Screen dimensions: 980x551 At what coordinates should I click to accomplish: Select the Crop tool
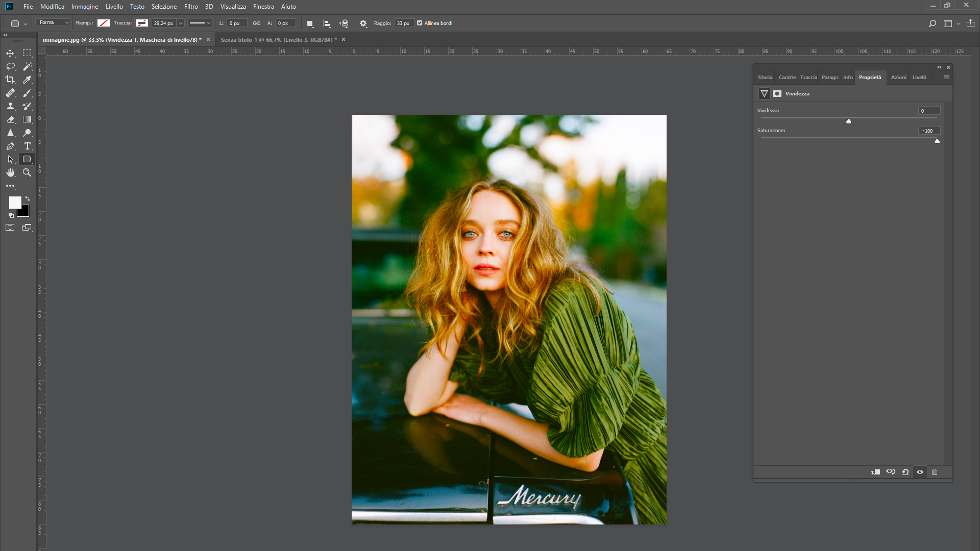(x=10, y=80)
